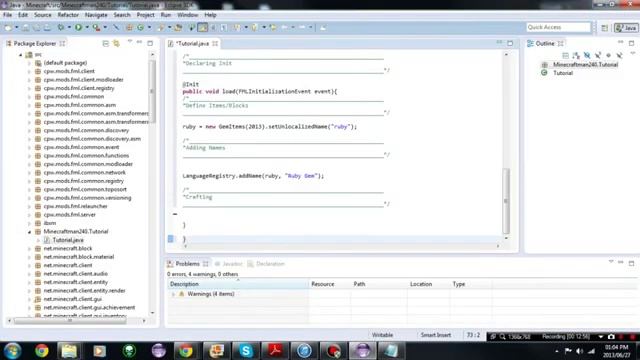This screenshot has width=640, height=360.
Task: Click the New Java Class toolbar icon
Action: (140, 27)
